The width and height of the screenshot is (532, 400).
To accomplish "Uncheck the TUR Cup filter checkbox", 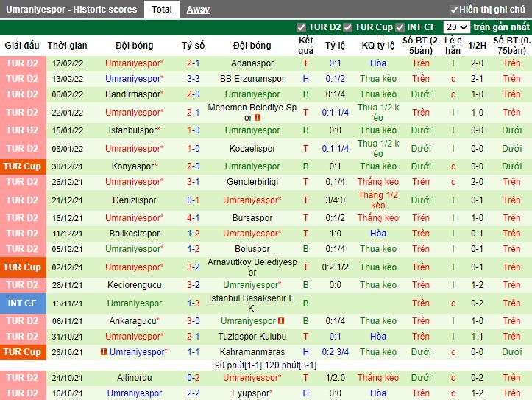I will [x=347, y=27].
